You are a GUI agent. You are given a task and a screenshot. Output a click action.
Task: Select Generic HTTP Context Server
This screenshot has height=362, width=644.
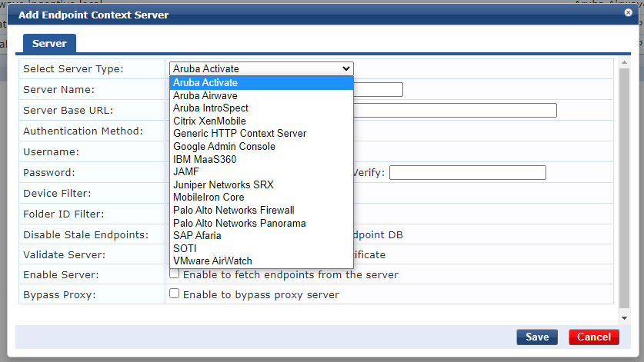(x=261, y=134)
